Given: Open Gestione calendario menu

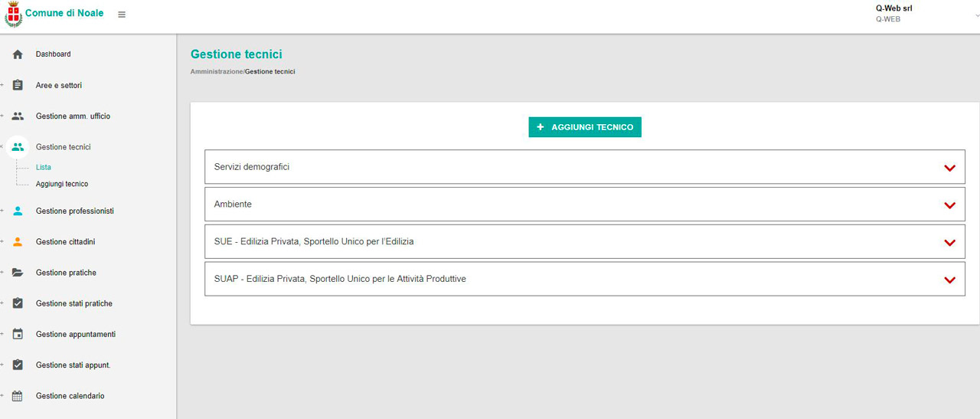Looking at the screenshot, I should coord(70,396).
